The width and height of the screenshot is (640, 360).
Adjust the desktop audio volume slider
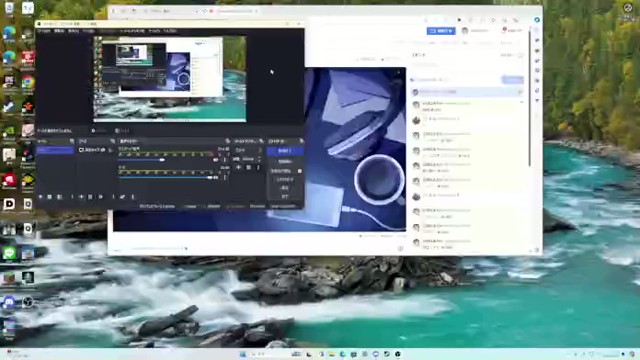click(x=142, y=160)
